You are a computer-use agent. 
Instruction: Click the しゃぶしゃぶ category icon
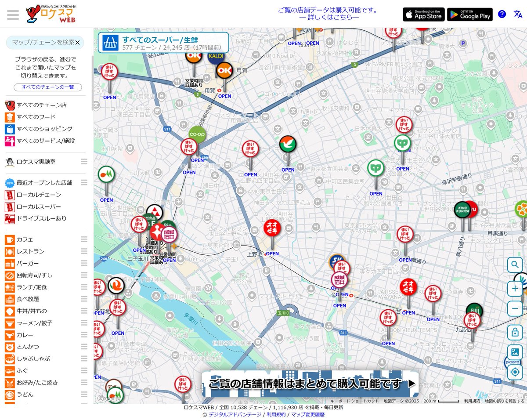10,358
